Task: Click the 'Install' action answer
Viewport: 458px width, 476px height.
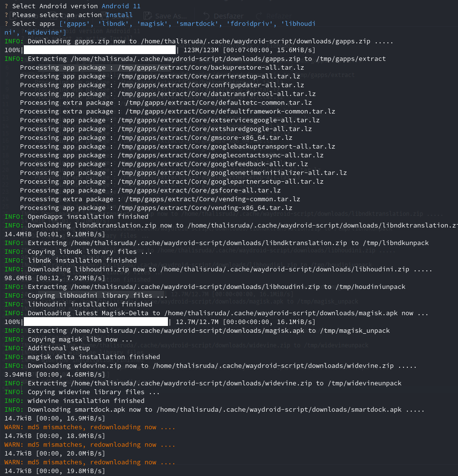Action: (119, 15)
